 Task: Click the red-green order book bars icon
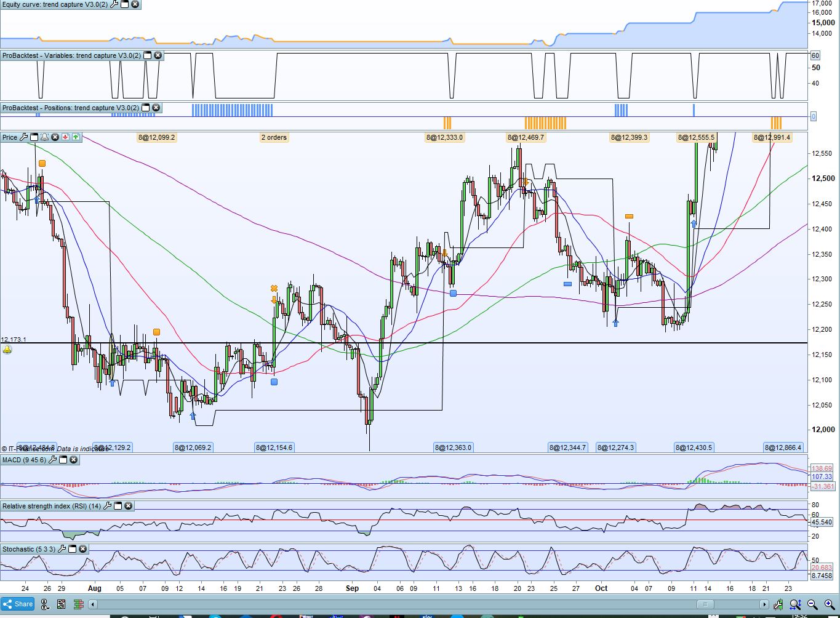coord(79,604)
